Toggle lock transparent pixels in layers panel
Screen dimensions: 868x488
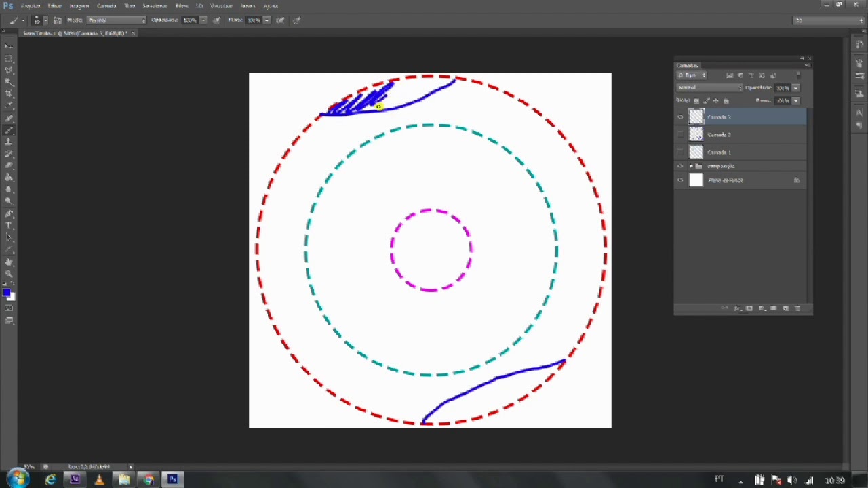[x=696, y=101]
